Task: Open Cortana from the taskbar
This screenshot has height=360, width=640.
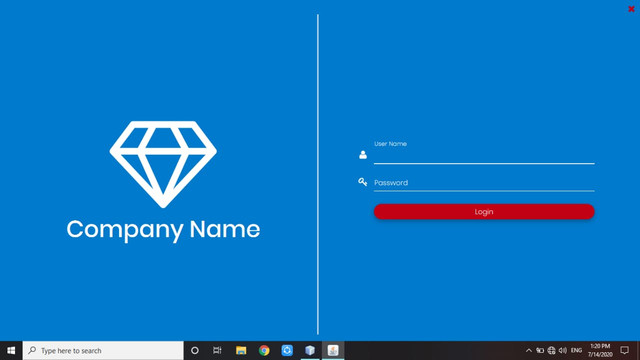Action: 195,351
